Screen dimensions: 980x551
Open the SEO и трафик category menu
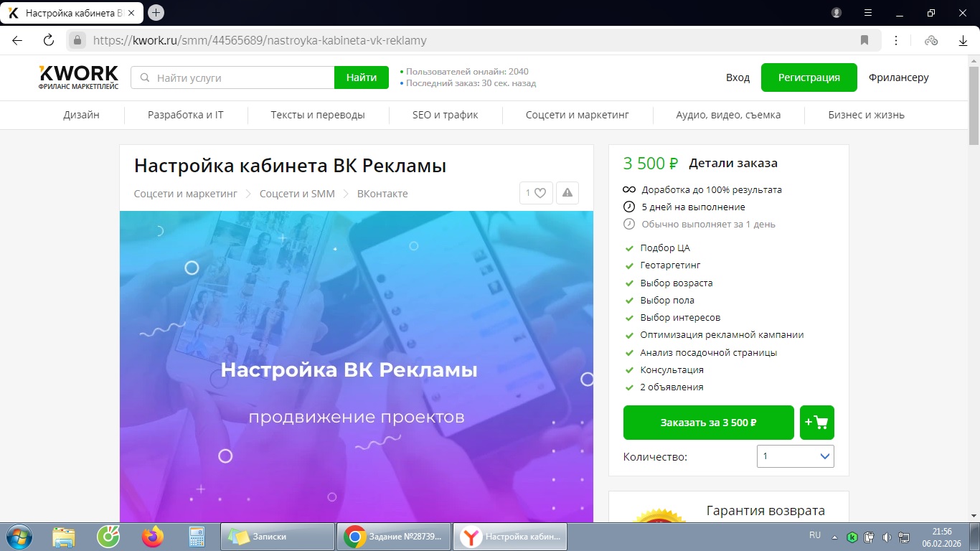tap(446, 115)
